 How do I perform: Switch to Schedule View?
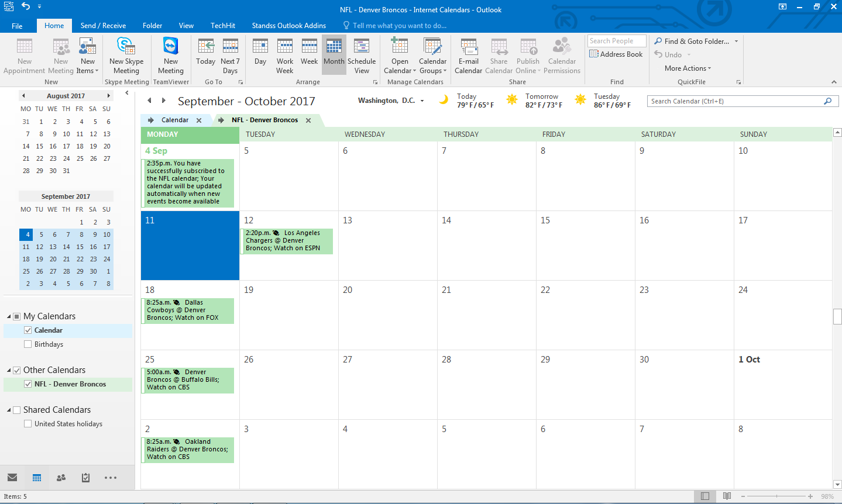362,56
